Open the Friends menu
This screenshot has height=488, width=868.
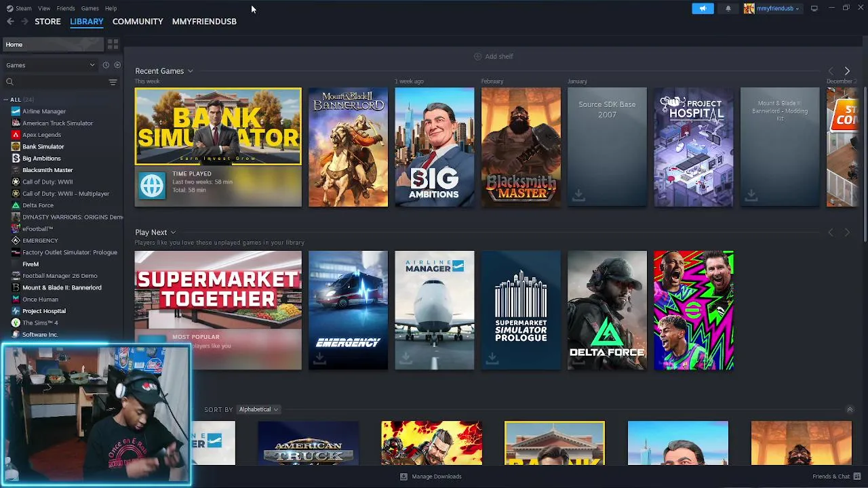click(x=66, y=8)
